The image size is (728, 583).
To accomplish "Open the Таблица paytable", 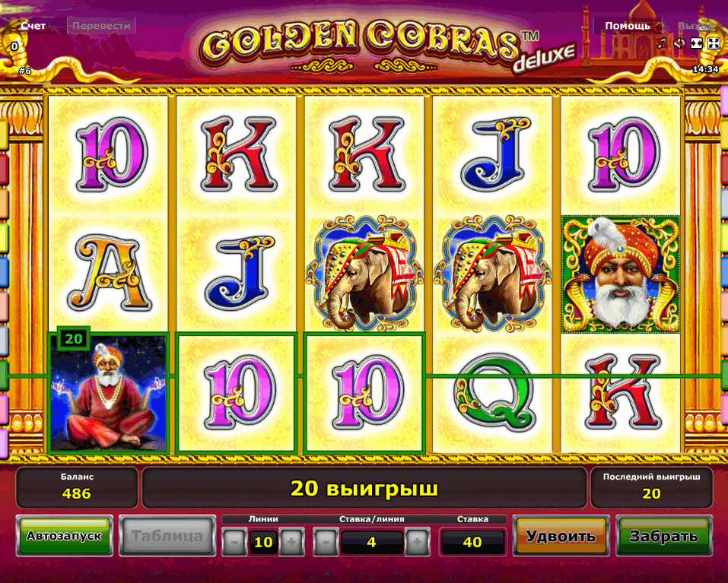I will [167, 536].
